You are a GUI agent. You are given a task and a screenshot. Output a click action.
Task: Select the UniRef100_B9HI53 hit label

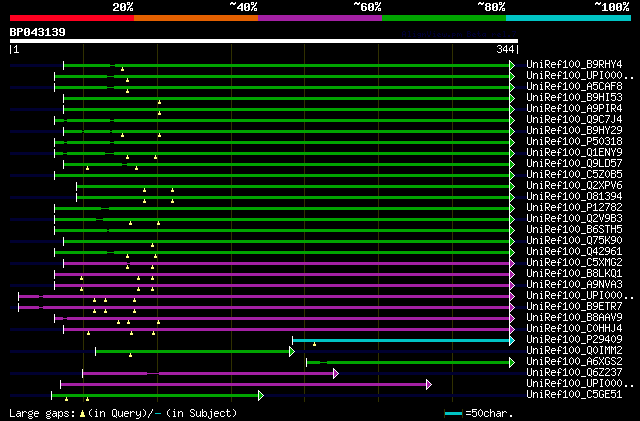[x=574, y=97]
